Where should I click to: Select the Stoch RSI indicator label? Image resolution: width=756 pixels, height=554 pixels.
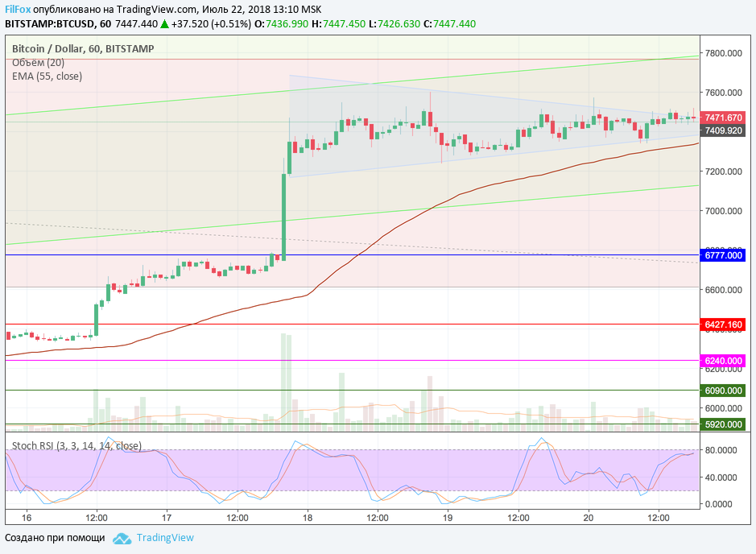tap(76, 445)
